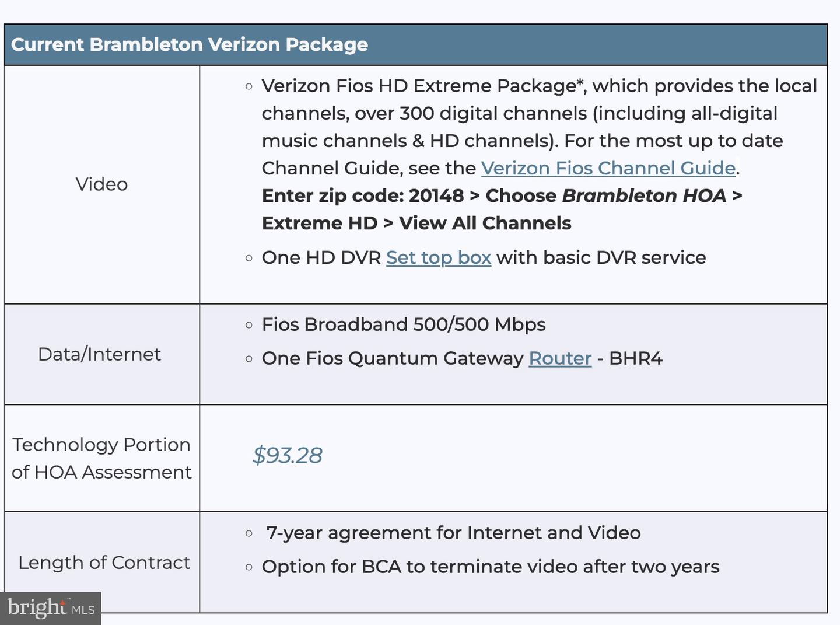The image size is (840, 625).
Task: Click the $93.28 price text
Action: click(x=287, y=455)
